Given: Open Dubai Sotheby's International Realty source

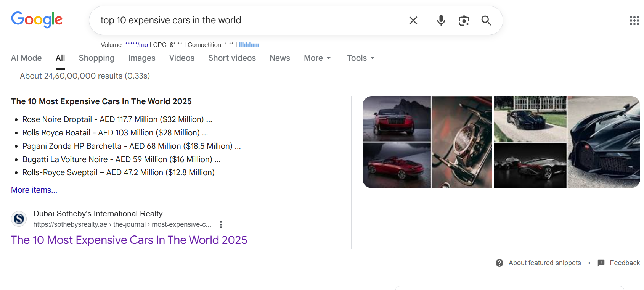Looking at the screenshot, I should [x=98, y=214].
